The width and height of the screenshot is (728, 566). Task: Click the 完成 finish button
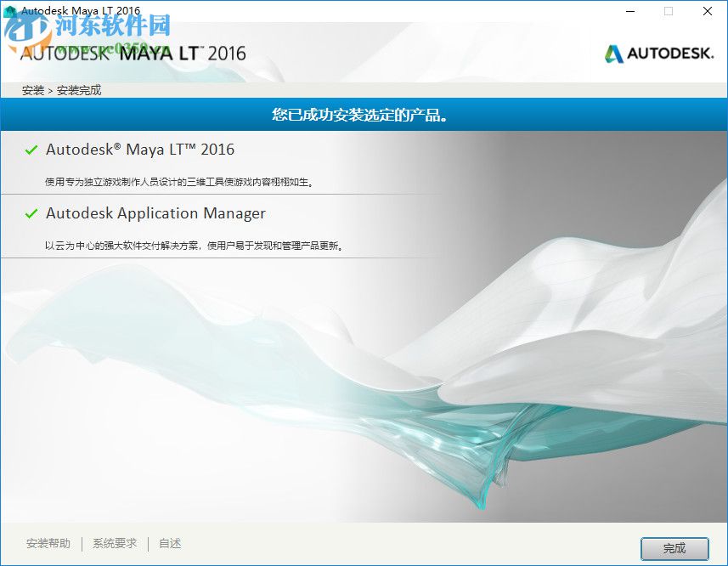coord(674,548)
